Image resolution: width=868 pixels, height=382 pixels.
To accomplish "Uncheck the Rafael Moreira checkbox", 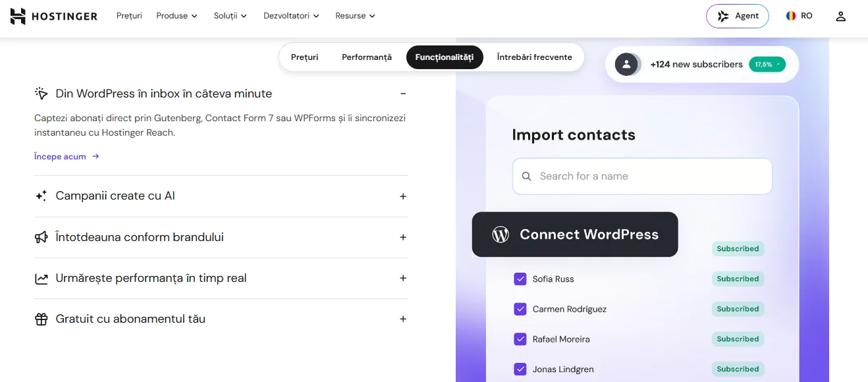I will 520,339.
